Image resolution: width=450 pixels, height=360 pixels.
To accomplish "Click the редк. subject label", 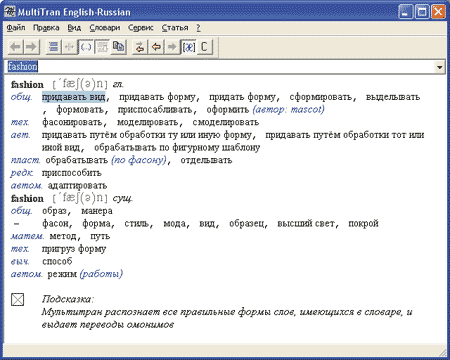I will pos(22,173).
